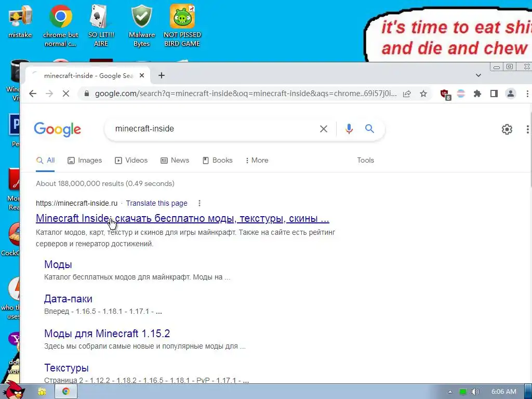Viewport: 532px width, 399px height.
Task: Focus the Google search box
Action: [x=214, y=129]
